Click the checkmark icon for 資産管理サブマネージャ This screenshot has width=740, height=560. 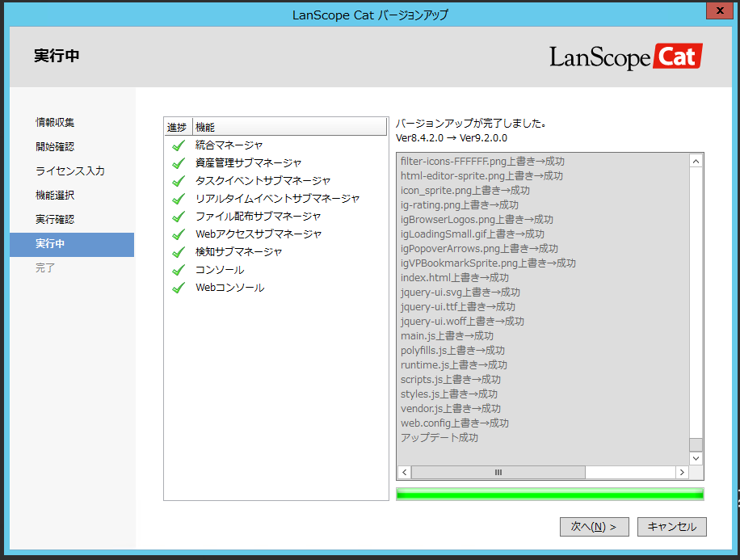click(178, 162)
